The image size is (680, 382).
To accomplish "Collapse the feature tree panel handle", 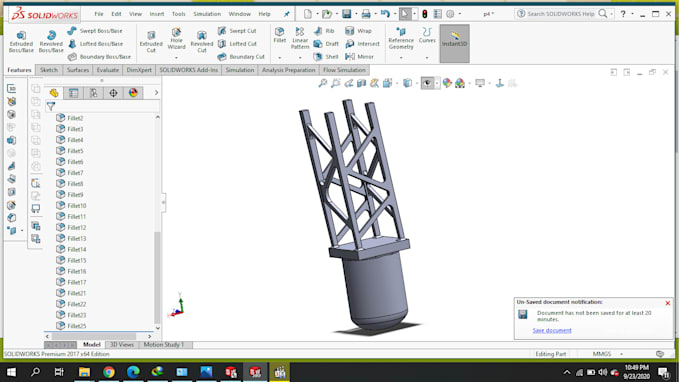I will [163, 202].
